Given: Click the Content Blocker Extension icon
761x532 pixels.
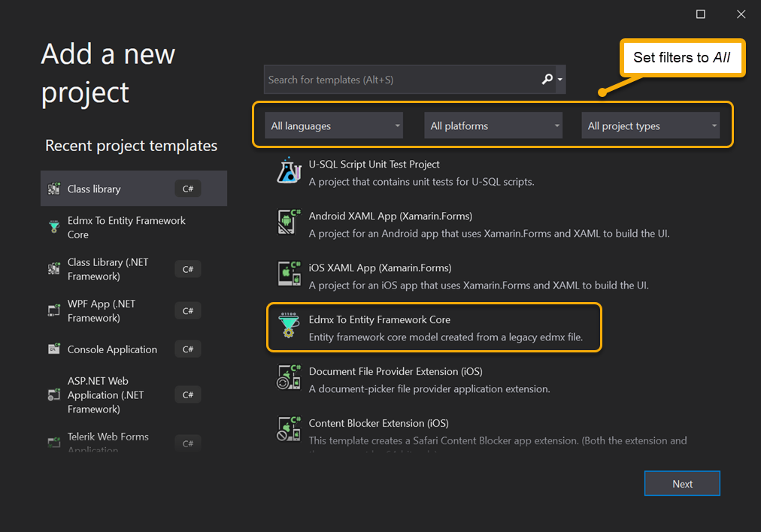Looking at the screenshot, I should click(289, 429).
